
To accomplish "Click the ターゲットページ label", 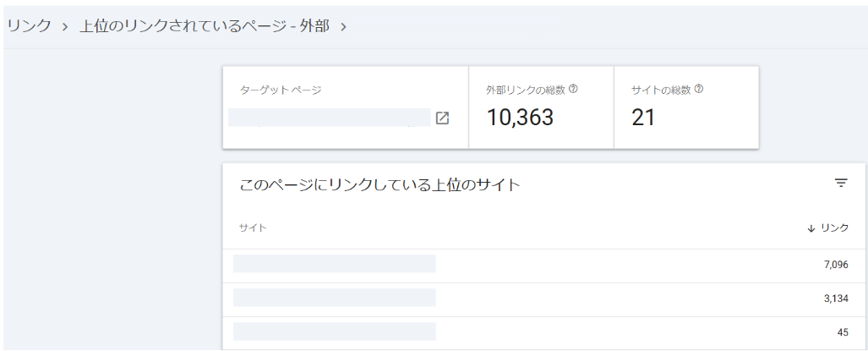I will click(281, 90).
